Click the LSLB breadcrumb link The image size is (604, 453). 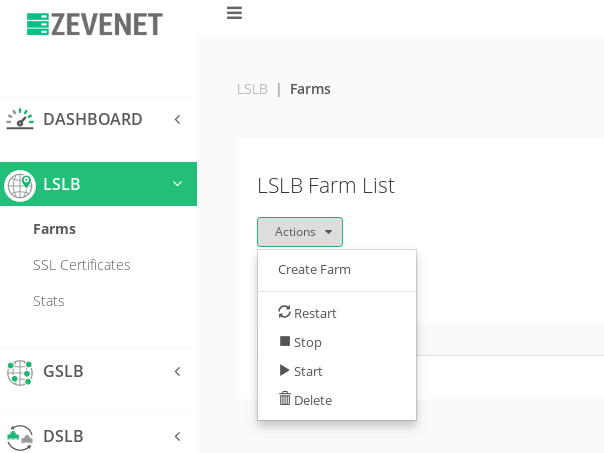tap(252, 89)
